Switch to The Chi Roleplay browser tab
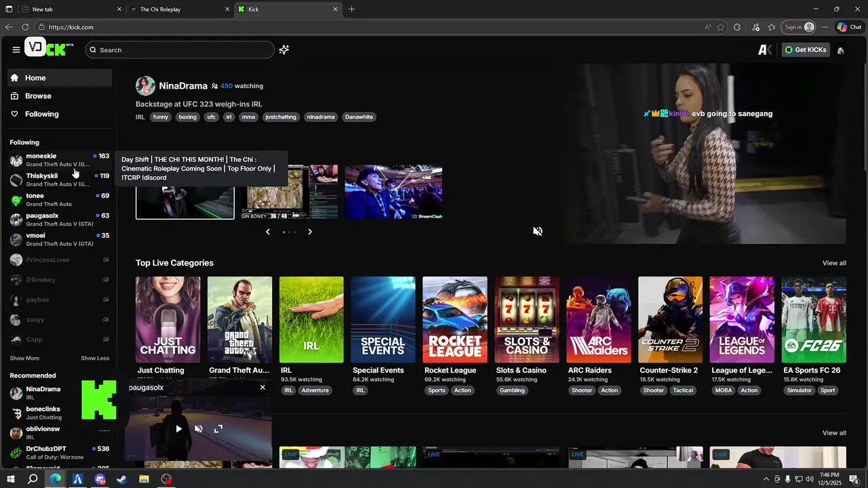The height and width of the screenshot is (488, 868). [x=180, y=9]
